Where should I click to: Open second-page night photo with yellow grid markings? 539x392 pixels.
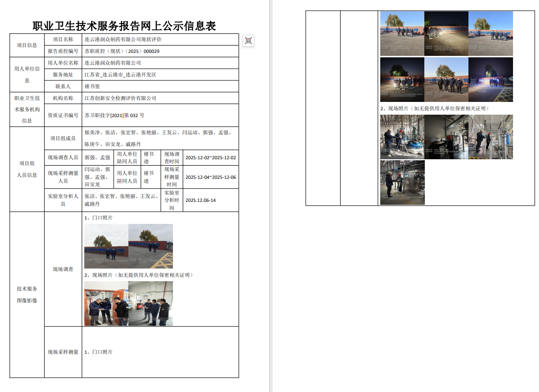pos(490,79)
